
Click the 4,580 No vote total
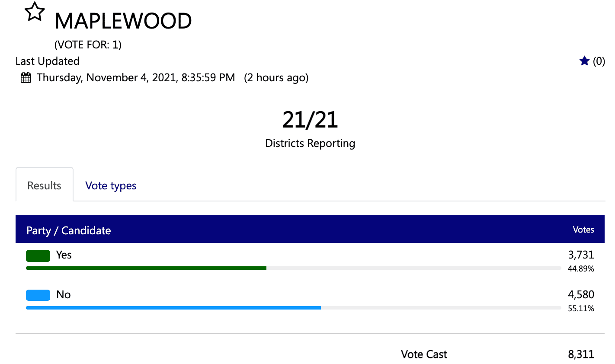click(581, 294)
